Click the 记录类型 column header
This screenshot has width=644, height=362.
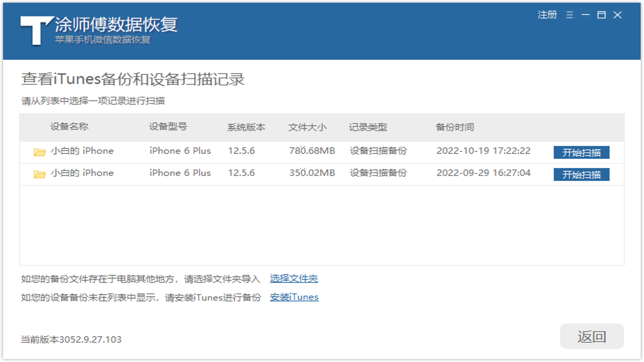(x=368, y=127)
